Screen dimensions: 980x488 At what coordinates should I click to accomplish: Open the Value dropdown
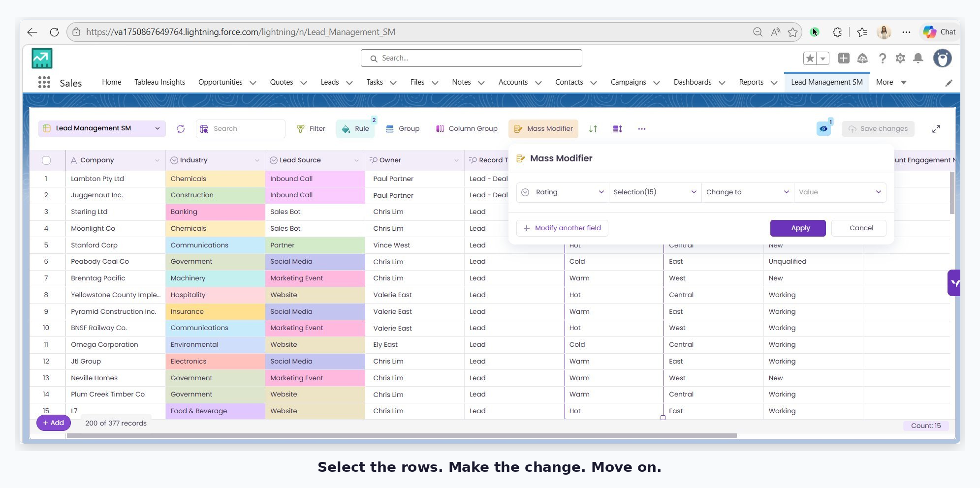(x=840, y=192)
